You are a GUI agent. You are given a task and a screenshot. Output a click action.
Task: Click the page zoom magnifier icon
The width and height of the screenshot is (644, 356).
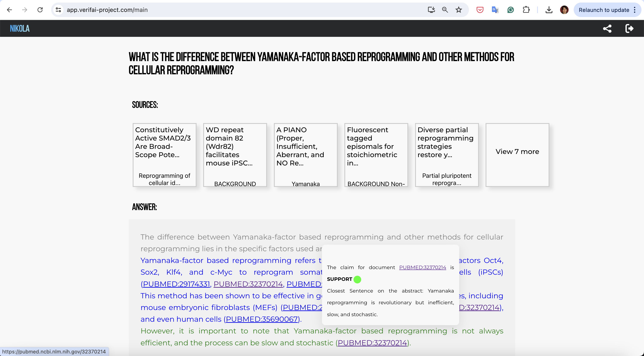coord(445,10)
